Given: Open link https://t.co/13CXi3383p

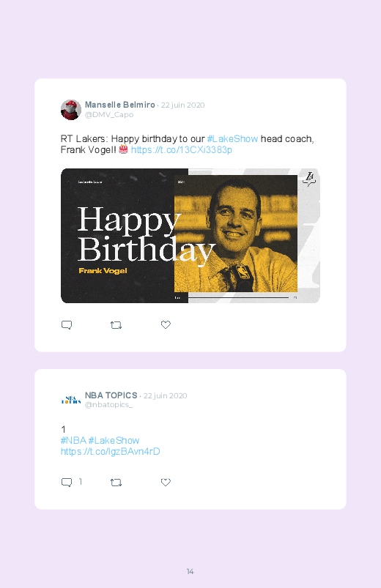Looking at the screenshot, I should (x=181, y=149).
